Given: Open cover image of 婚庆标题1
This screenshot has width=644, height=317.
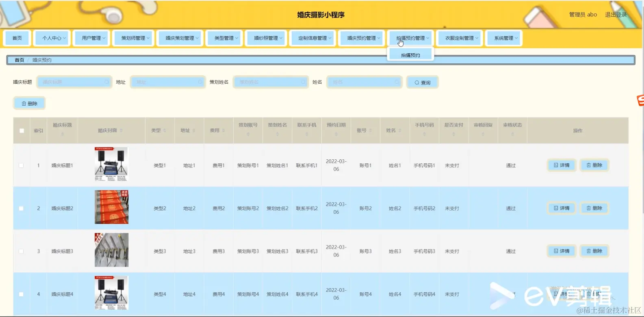Looking at the screenshot, I should pos(111,164).
